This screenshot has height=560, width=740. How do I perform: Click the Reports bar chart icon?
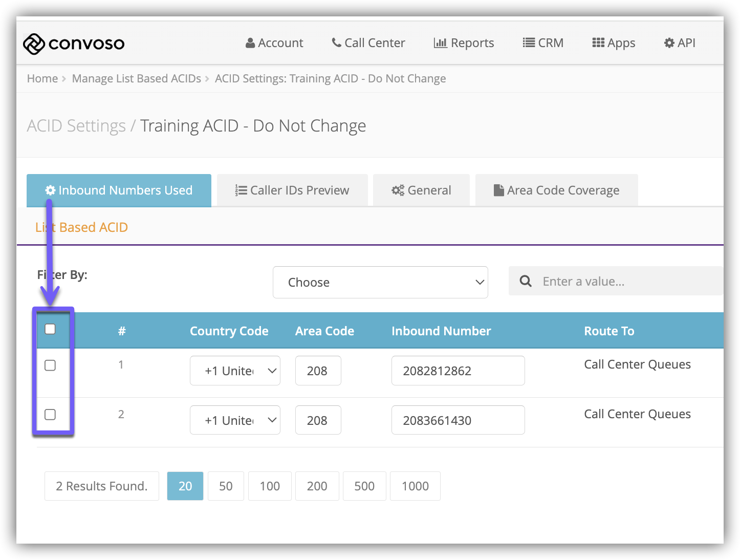[x=440, y=43]
